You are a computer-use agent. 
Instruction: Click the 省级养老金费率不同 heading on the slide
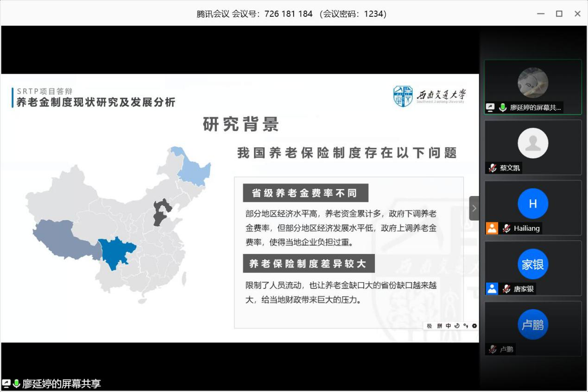(x=305, y=193)
